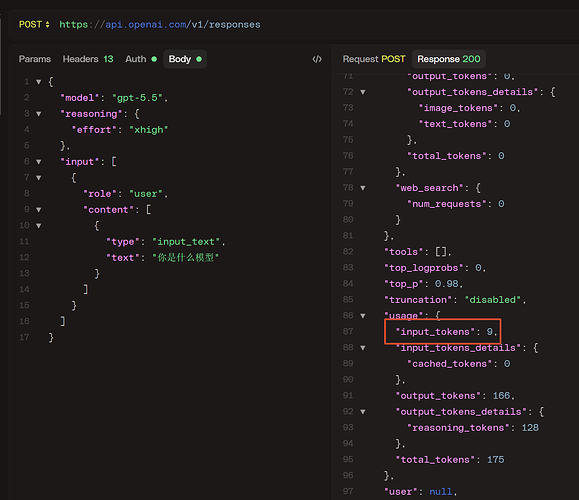Collapse the usage object fold arrow
This screenshot has width=579, height=500.
[x=363, y=316]
